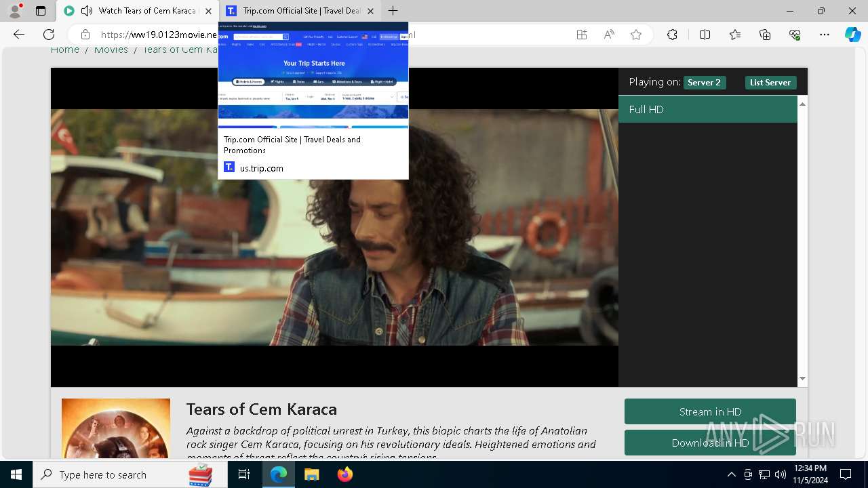868x488 pixels.
Task: View site information lock icon
Action: point(85,35)
